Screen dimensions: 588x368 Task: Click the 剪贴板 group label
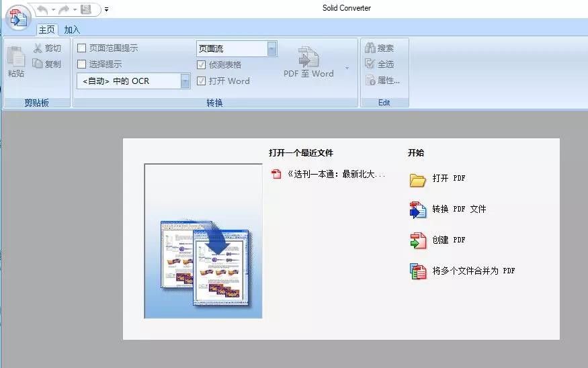[37, 103]
